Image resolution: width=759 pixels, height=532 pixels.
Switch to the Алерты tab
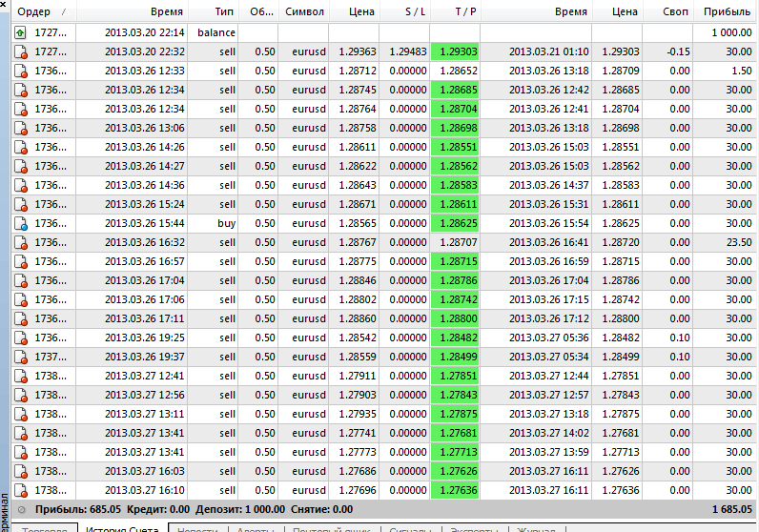pyautogui.click(x=256, y=529)
